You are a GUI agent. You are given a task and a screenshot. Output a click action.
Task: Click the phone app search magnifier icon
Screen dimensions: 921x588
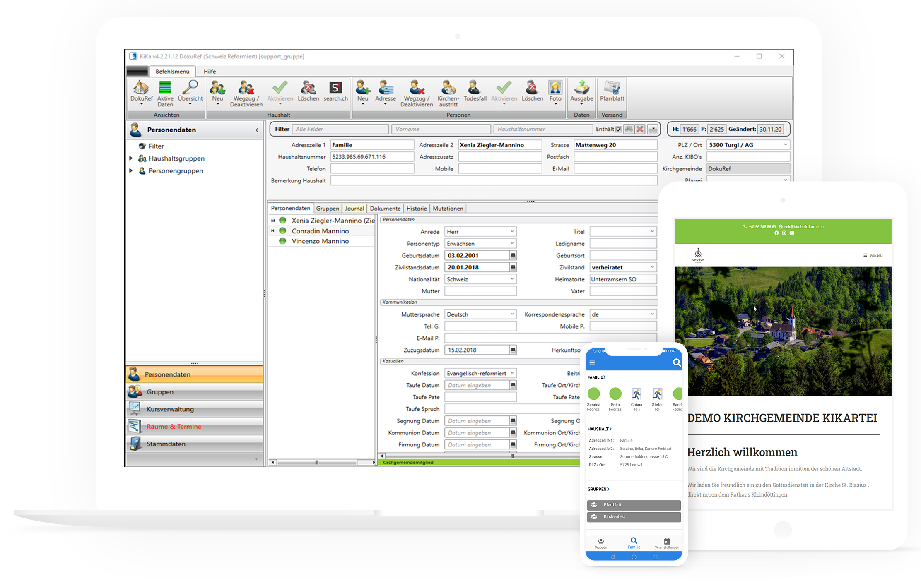[677, 363]
